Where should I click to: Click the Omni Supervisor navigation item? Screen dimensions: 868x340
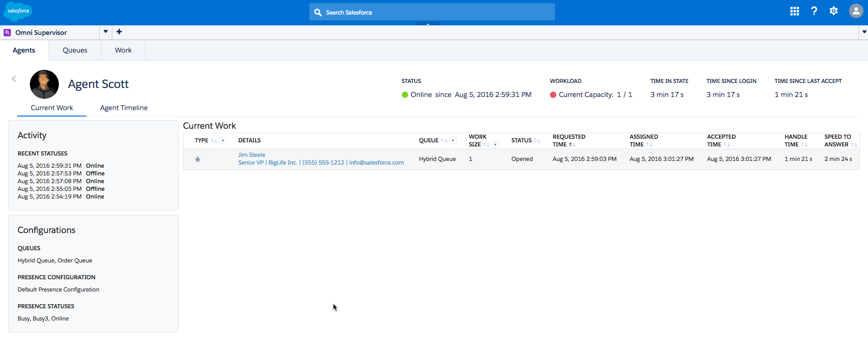[x=41, y=33]
